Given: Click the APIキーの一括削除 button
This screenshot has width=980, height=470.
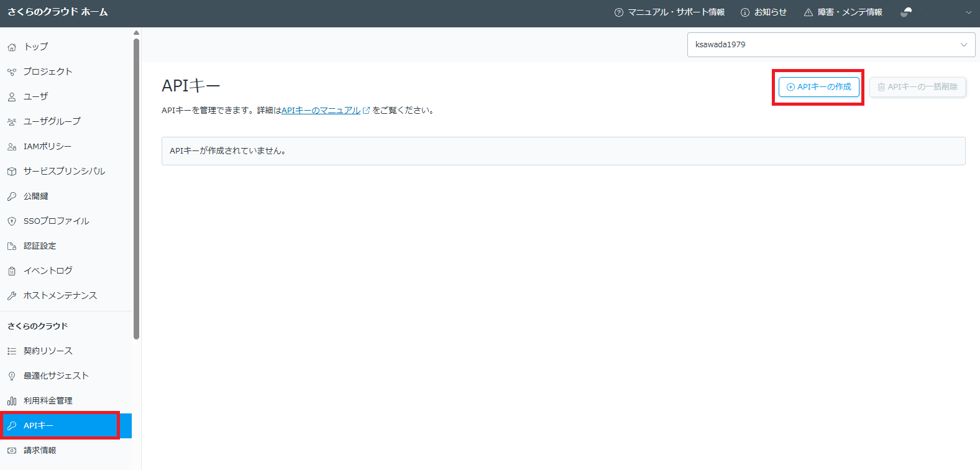Looking at the screenshot, I should click(918, 87).
